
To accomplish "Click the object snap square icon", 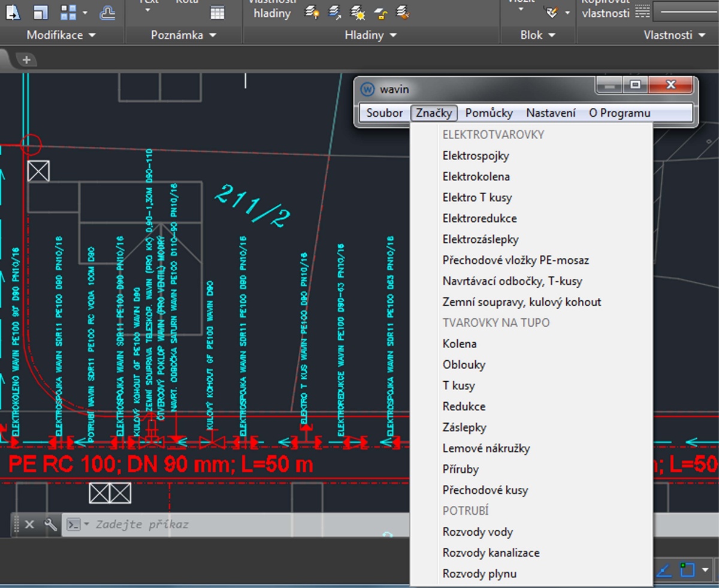I will click(687, 569).
